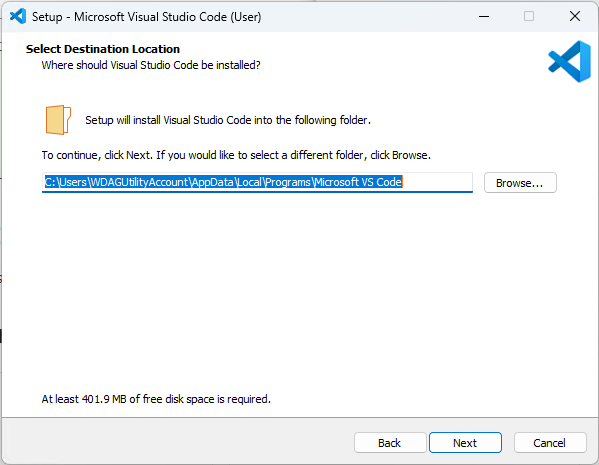The height and width of the screenshot is (465, 599).
Task: Click the Next button to continue setup
Action: [x=465, y=442]
